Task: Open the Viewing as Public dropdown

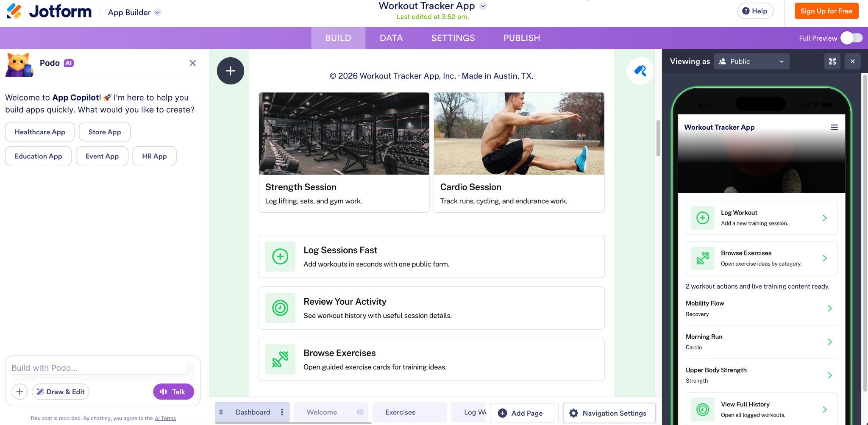Action: [x=752, y=61]
